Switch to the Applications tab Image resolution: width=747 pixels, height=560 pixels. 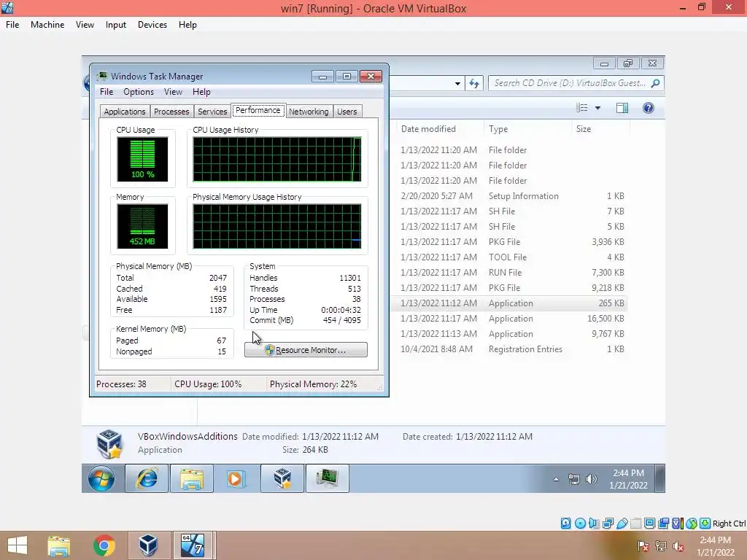[x=125, y=112]
